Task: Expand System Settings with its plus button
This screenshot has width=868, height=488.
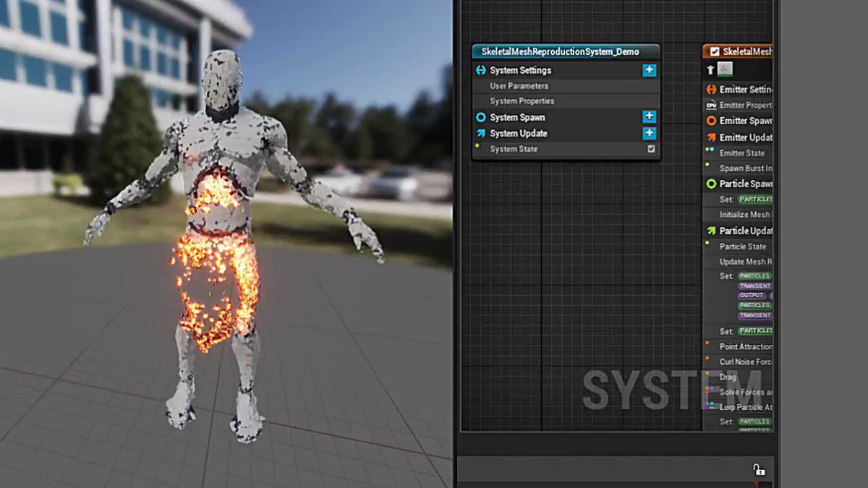Action: 649,70
